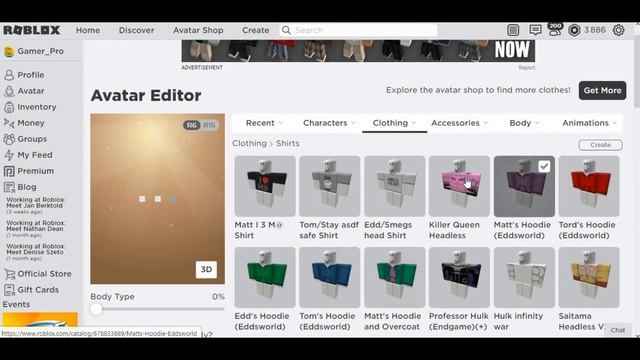The image size is (640, 360).
Task: Click the My Feed sidebar icon
Action: click(x=9, y=155)
